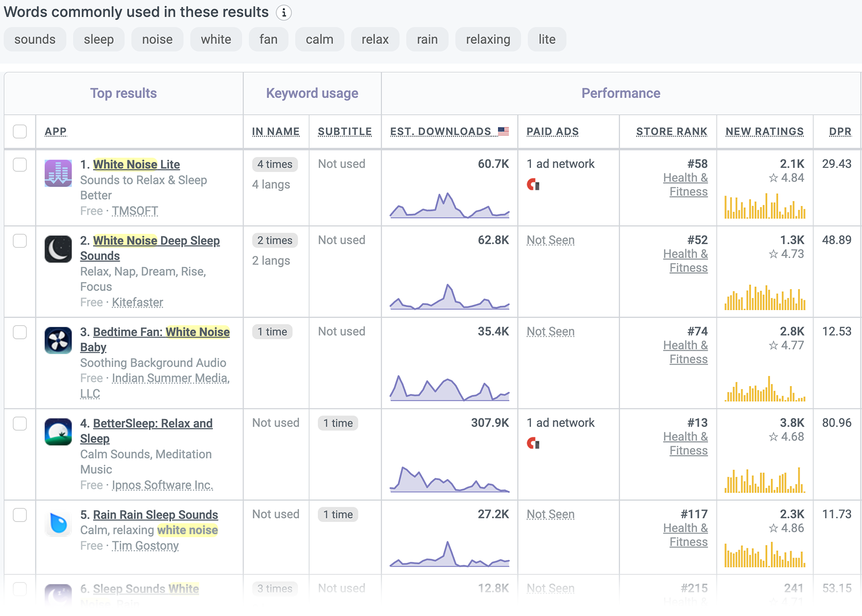Open BetterSleep: Relax and Sleep link
Image resolution: width=862 pixels, height=616 pixels.
click(x=146, y=431)
